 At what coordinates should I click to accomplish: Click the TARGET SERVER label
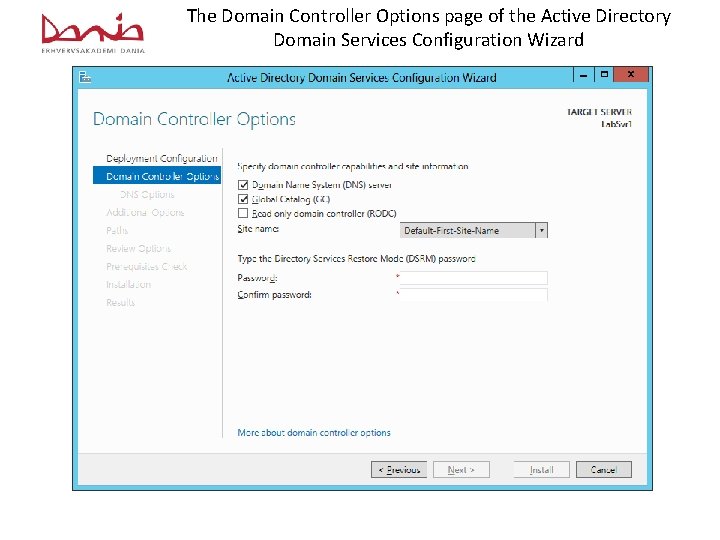point(599,112)
